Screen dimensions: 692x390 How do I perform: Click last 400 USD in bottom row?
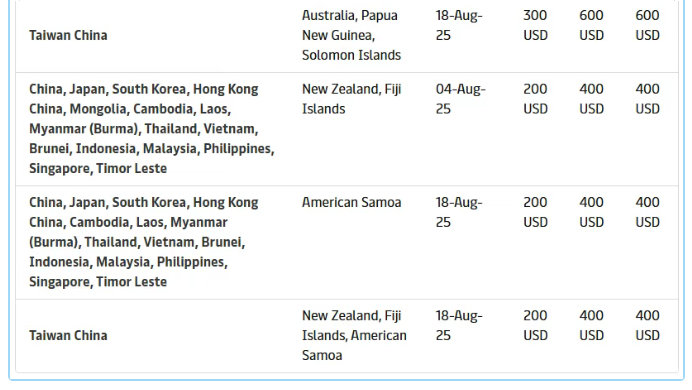tap(647, 326)
